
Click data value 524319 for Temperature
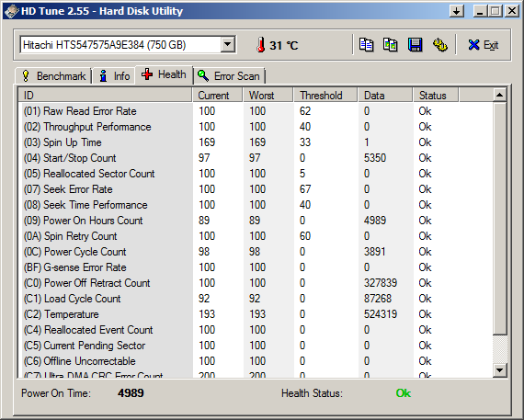point(381,314)
